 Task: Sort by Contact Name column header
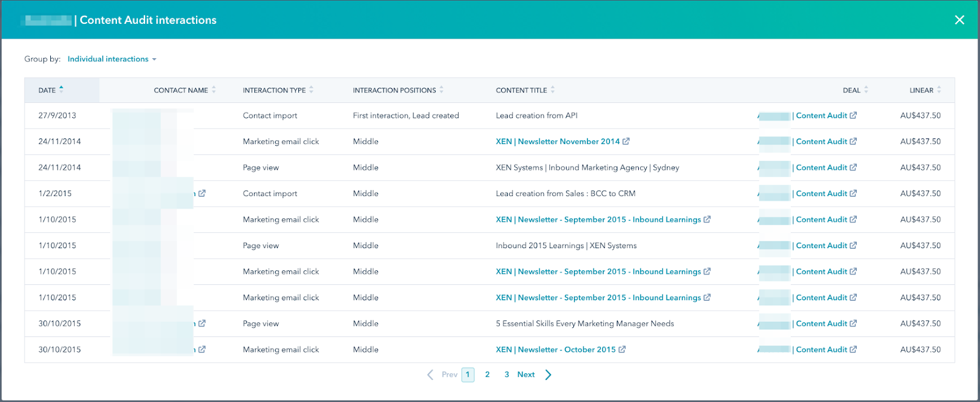[181, 90]
